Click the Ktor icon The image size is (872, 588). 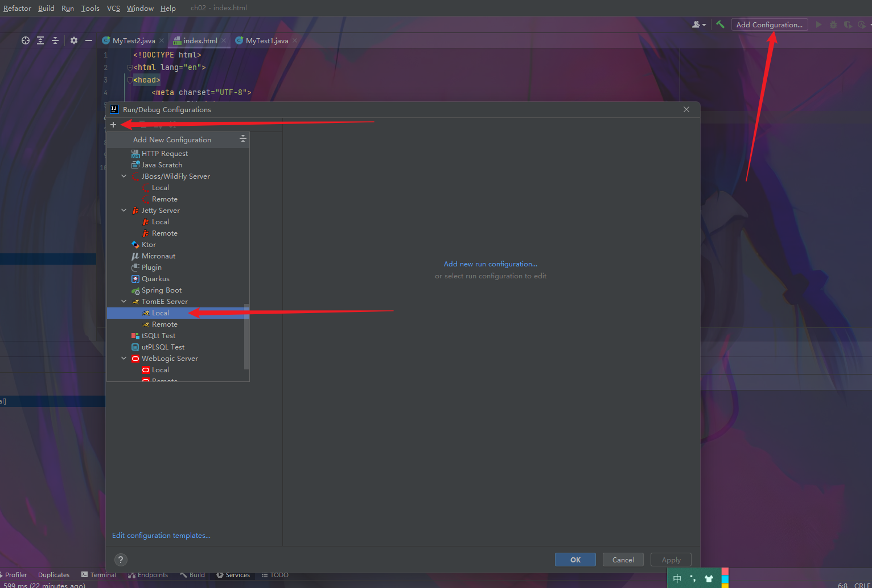pos(135,245)
